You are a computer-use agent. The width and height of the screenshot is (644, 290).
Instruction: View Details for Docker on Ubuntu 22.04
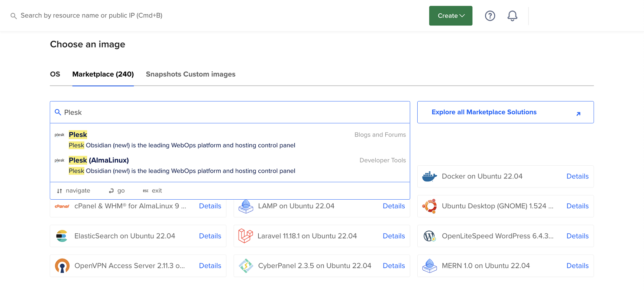point(577,176)
